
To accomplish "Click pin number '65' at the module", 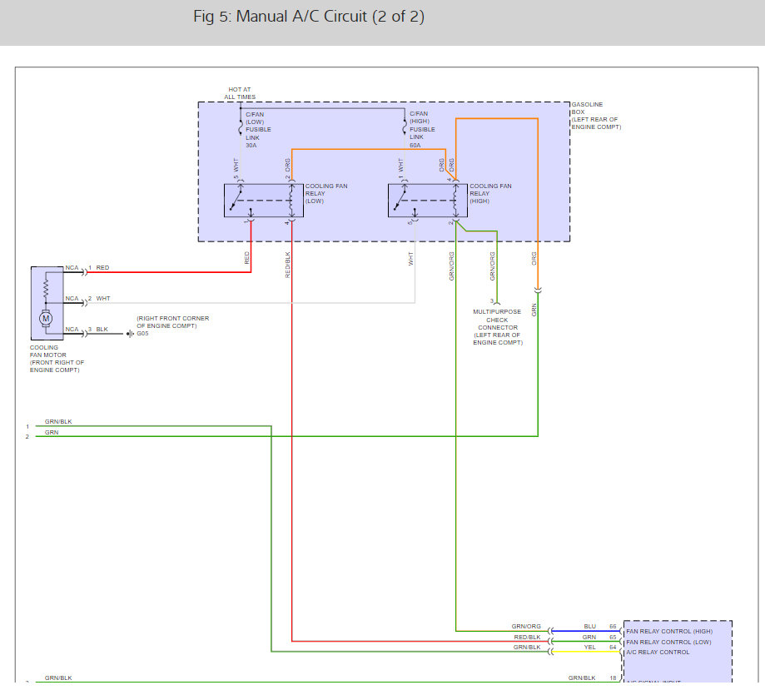I will point(613,637).
